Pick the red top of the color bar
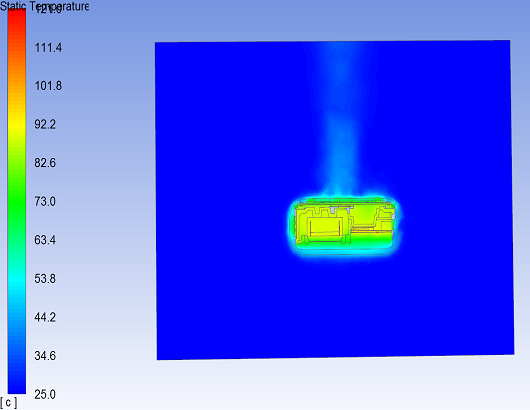The height and width of the screenshot is (410, 530). [17, 20]
